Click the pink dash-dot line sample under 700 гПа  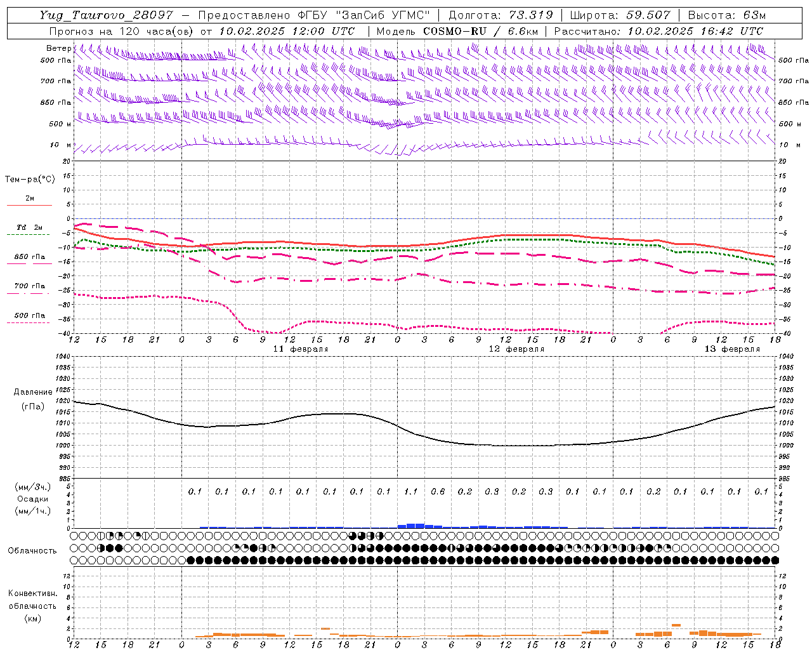click(28, 294)
